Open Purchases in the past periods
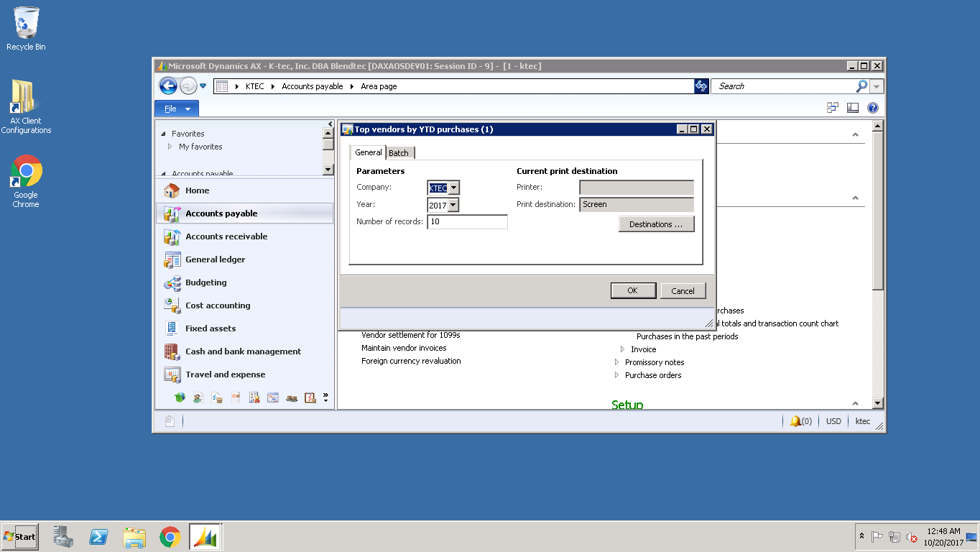 pyautogui.click(x=688, y=336)
